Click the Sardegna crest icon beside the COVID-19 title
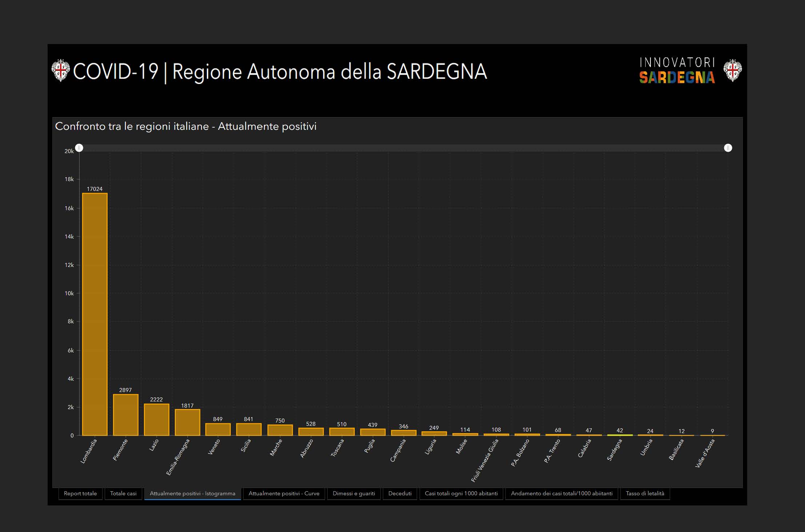The width and height of the screenshot is (805, 532). coord(60,71)
